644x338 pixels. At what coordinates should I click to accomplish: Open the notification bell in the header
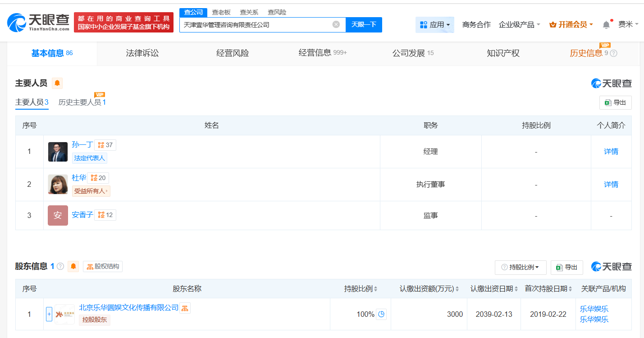point(606,25)
